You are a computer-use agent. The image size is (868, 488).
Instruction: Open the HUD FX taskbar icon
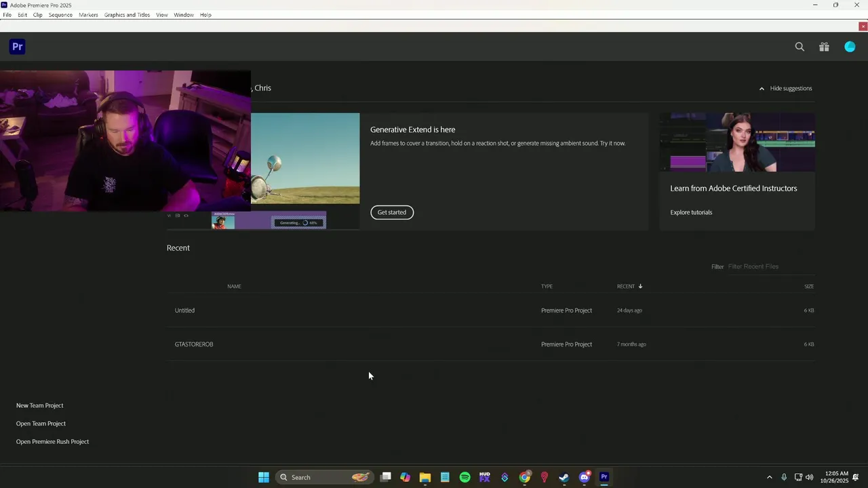click(484, 477)
